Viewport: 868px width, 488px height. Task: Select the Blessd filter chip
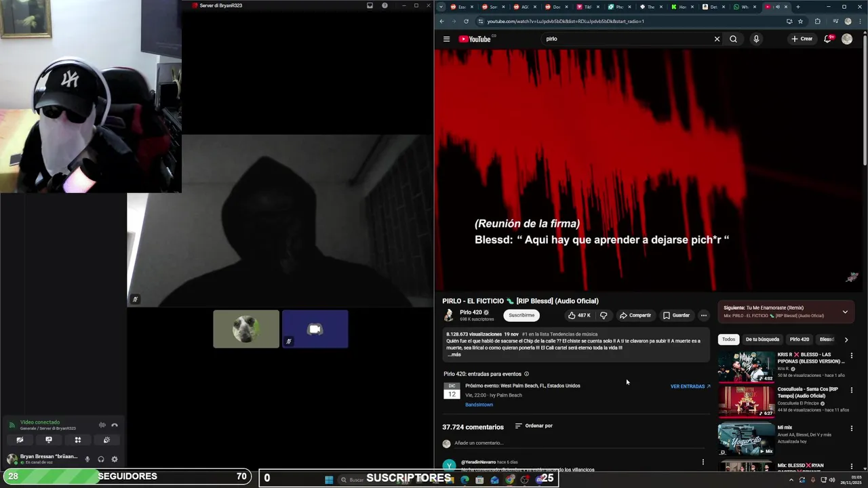pyautogui.click(x=827, y=339)
